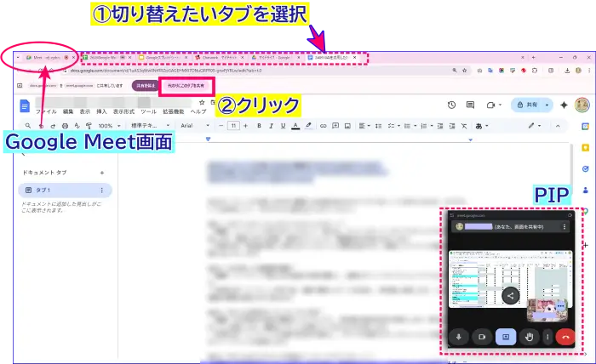The height and width of the screenshot is (364, 596).
Task: Click 代わりにこのタブを共有 button
Action: [x=186, y=86]
